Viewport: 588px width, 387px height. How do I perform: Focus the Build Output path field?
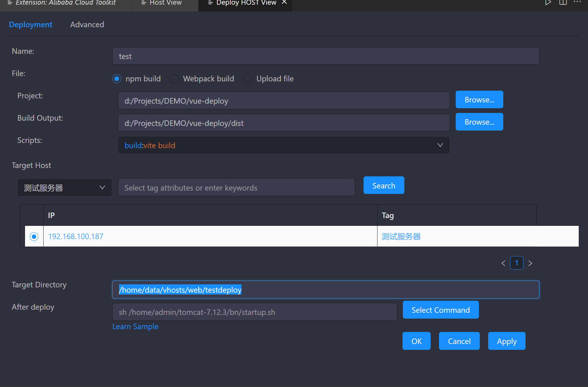click(284, 123)
